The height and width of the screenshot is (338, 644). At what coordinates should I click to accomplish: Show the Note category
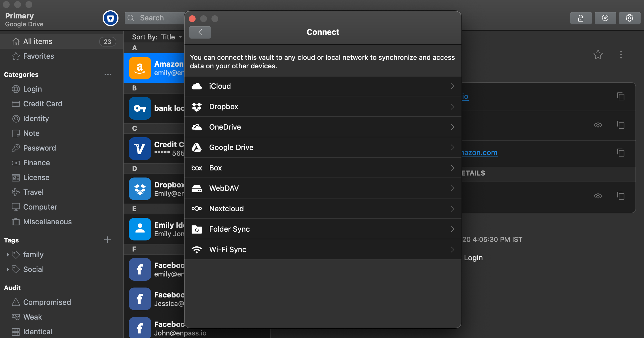click(x=62, y=133)
